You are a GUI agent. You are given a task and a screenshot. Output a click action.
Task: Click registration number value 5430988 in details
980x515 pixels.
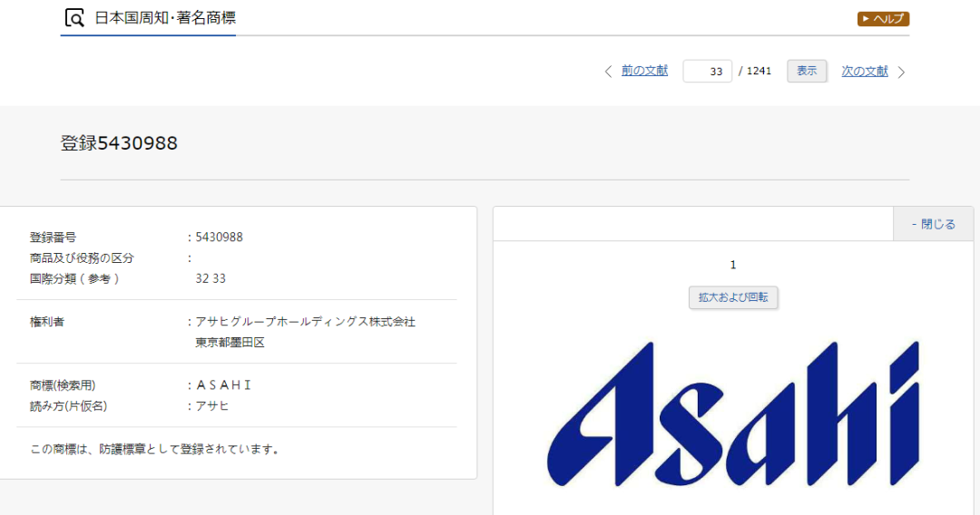(219, 238)
